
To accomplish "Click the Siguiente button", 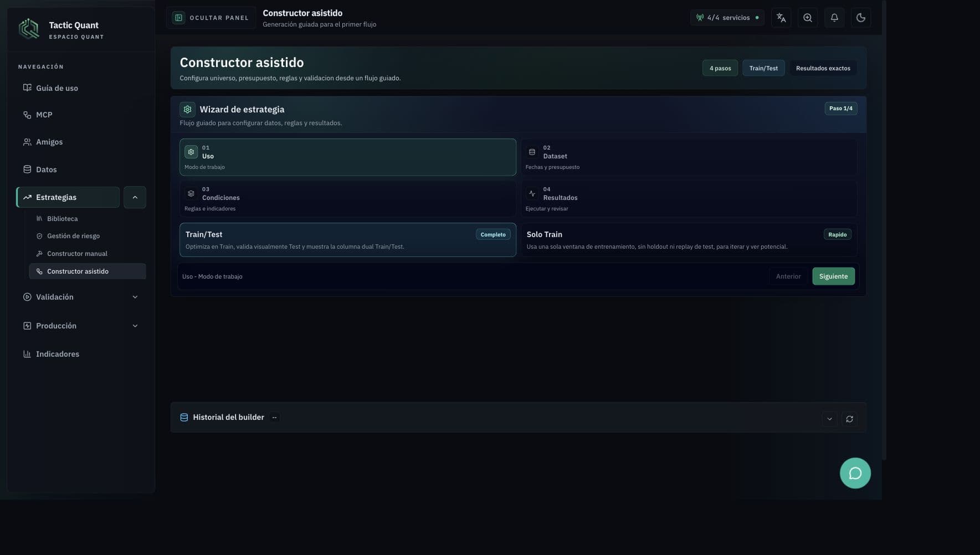I will [x=833, y=276].
